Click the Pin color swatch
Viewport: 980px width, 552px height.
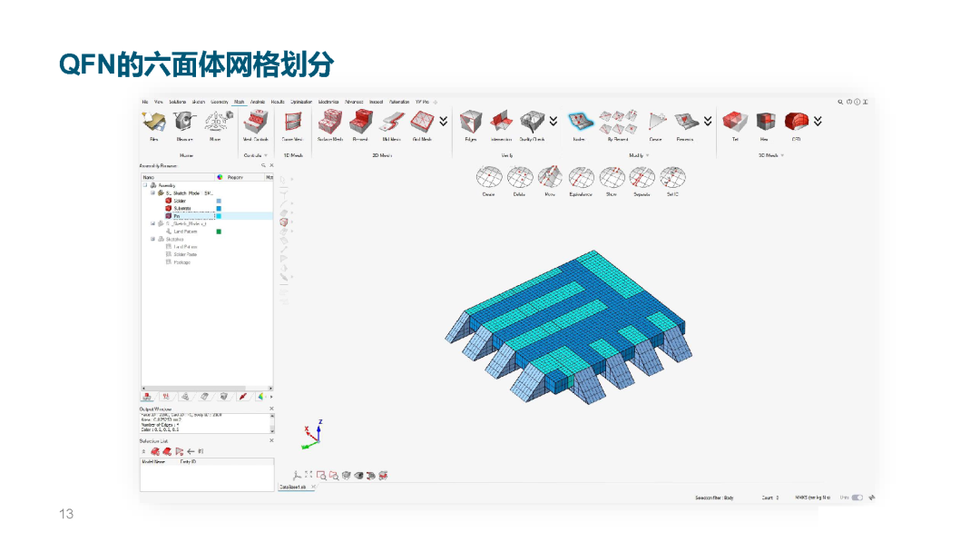point(219,216)
